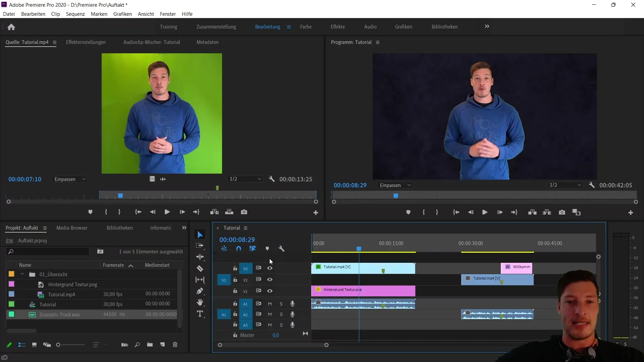Click the Home icon
This screenshot has height=362, width=644.
[11, 27]
